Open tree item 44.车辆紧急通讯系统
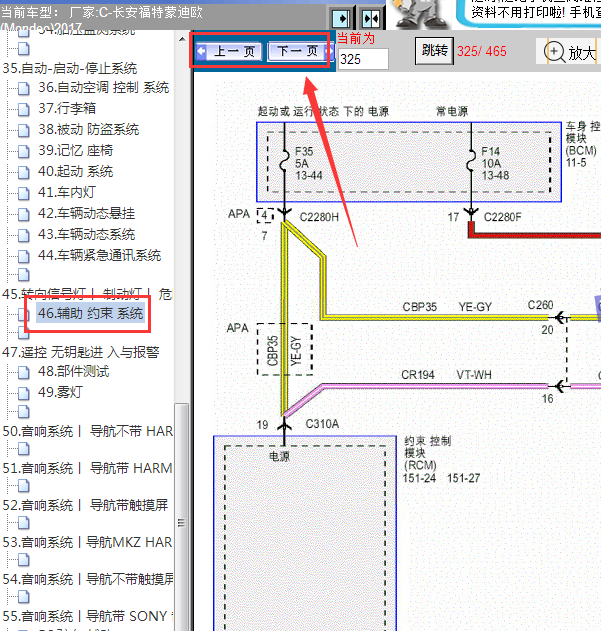 click(99, 255)
